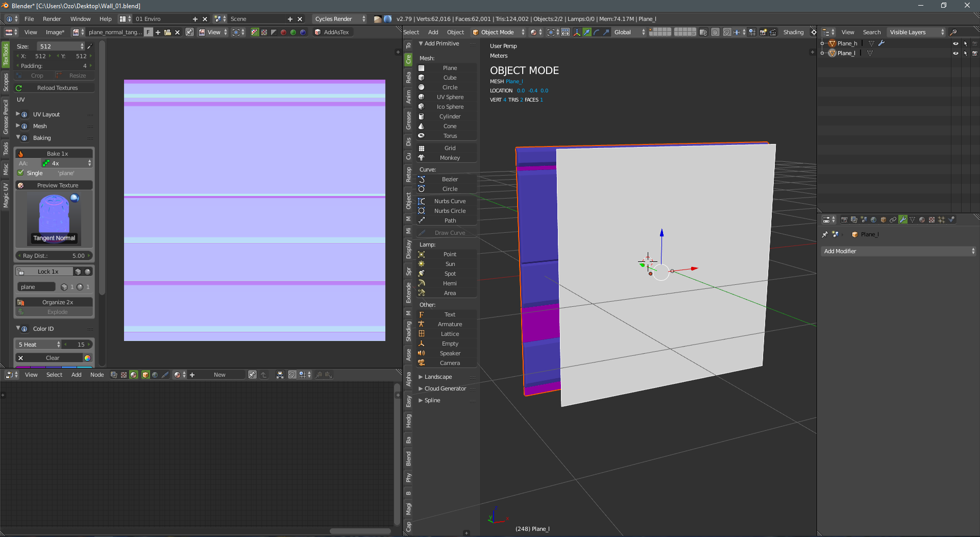Open the node editor Node menu

coord(97,375)
